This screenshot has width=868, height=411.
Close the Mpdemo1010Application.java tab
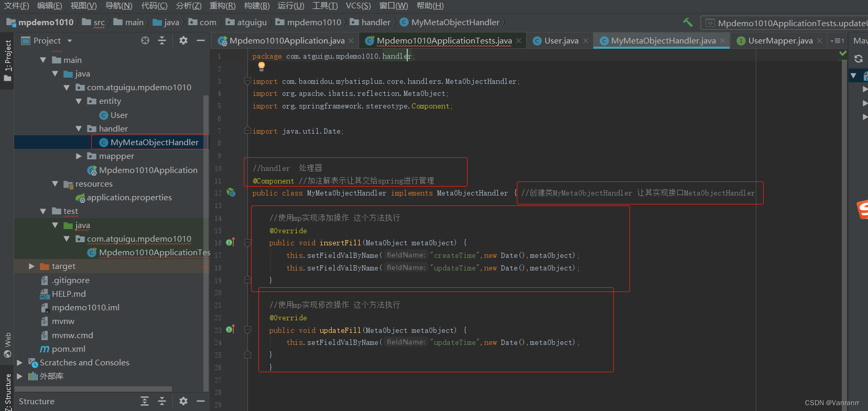[x=351, y=41]
